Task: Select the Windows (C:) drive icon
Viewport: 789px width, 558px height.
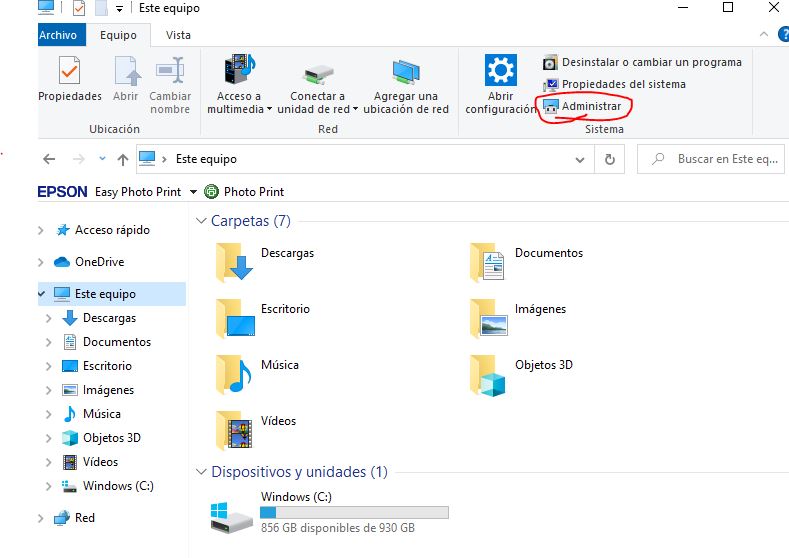Action: (x=231, y=517)
